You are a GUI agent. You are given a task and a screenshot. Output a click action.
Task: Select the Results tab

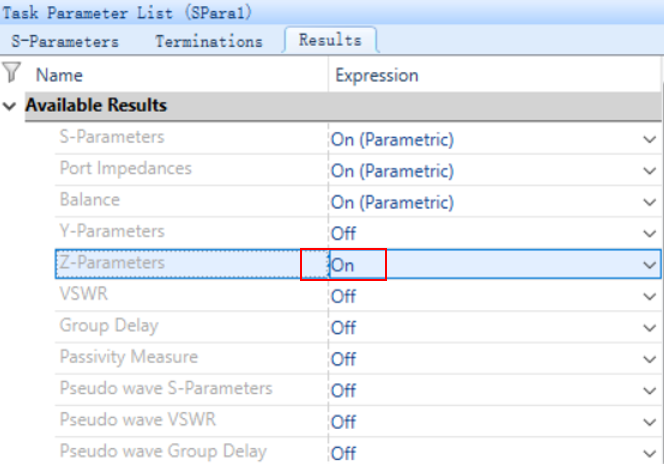point(330,40)
